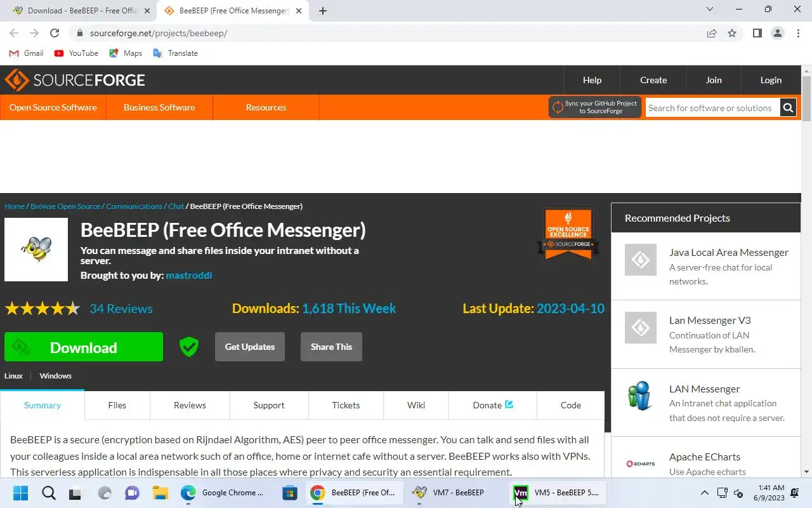Viewport: 812px width, 508px height.
Task: Click the green Download button
Action: pos(84,347)
